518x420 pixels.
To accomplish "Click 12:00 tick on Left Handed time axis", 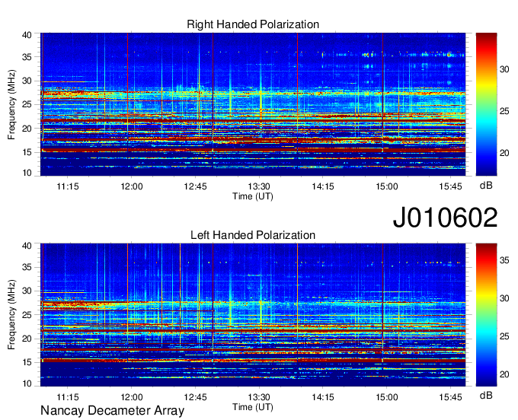I will 132,397.
